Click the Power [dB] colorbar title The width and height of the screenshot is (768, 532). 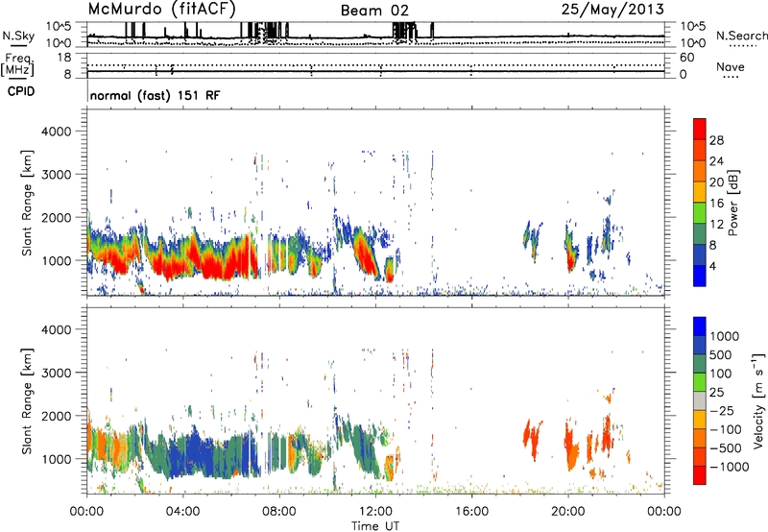click(733, 203)
